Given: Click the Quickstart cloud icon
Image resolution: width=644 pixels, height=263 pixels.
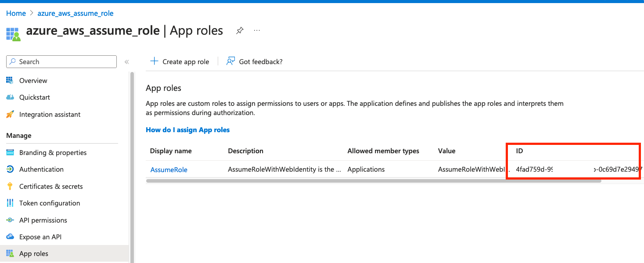Looking at the screenshot, I should tap(10, 97).
